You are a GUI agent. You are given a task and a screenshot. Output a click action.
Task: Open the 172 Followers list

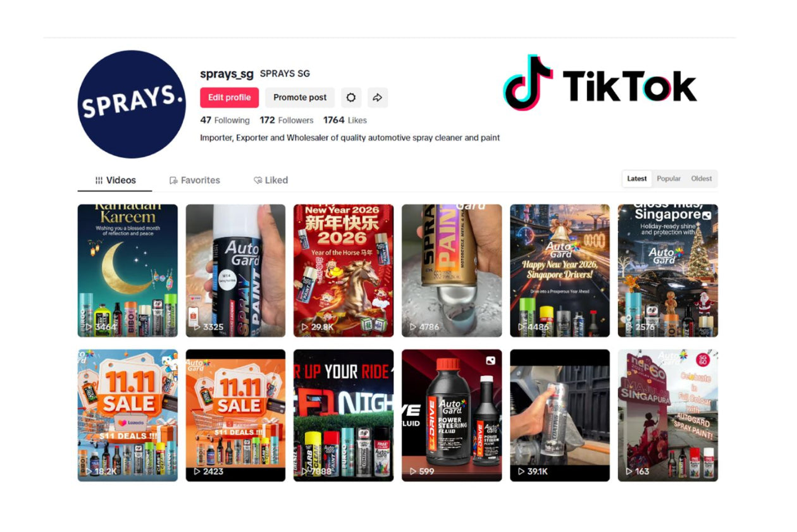click(x=287, y=120)
